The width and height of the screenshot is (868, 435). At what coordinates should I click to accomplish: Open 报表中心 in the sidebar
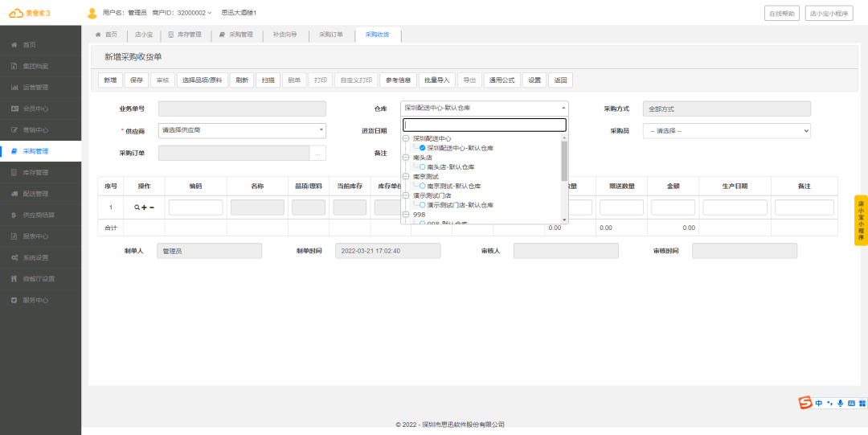35,236
